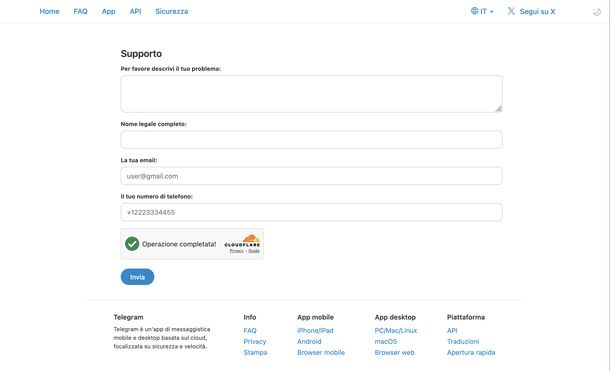
Task: Open the API link in the top navigation
Action: click(135, 11)
